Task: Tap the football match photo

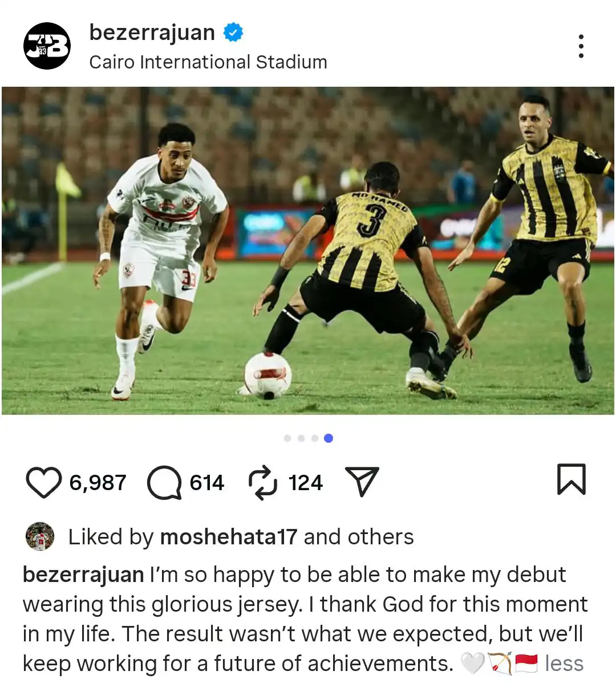Action: (x=308, y=250)
